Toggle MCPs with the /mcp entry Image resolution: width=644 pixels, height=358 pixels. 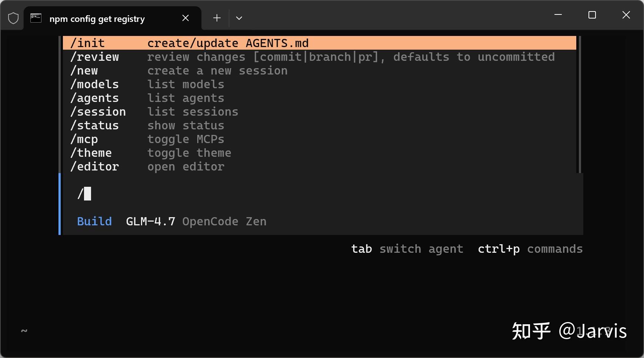(319, 139)
